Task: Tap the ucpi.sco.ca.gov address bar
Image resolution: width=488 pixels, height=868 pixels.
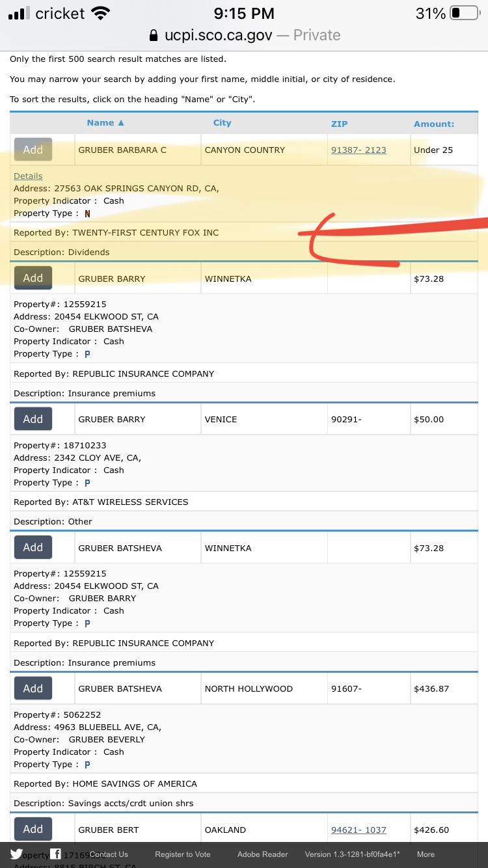Action: coord(245,35)
